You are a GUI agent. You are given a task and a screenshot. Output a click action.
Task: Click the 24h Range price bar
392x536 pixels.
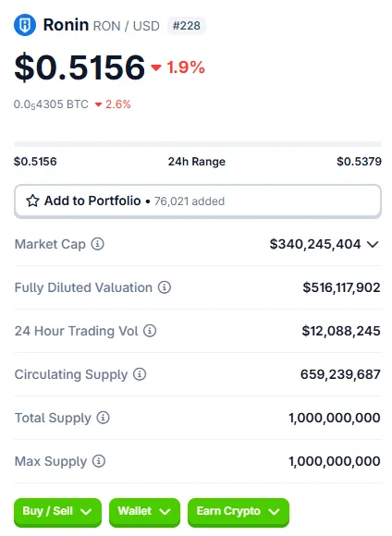coord(198,144)
